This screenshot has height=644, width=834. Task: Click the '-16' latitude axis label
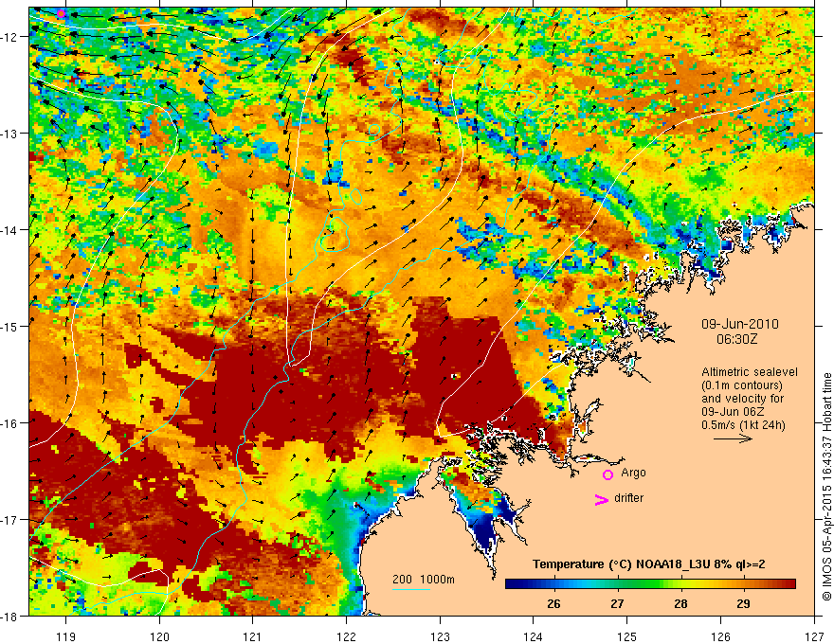(10, 423)
